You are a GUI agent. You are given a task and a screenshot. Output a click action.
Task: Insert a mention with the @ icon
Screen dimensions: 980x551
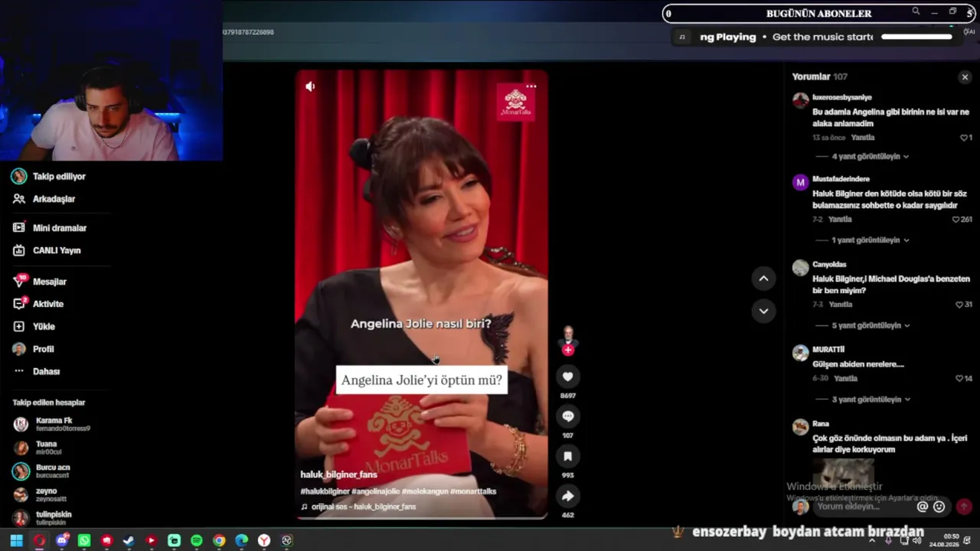click(x=923, y=507)
